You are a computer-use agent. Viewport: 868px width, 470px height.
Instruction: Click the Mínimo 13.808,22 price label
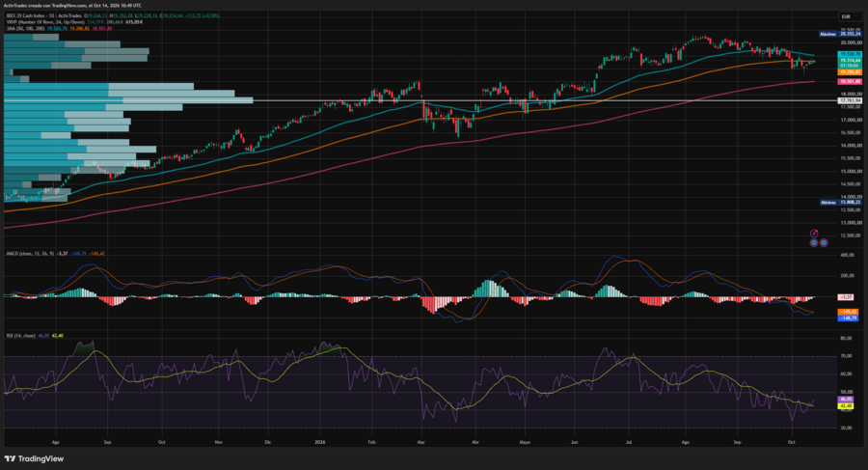pos(840,203)
